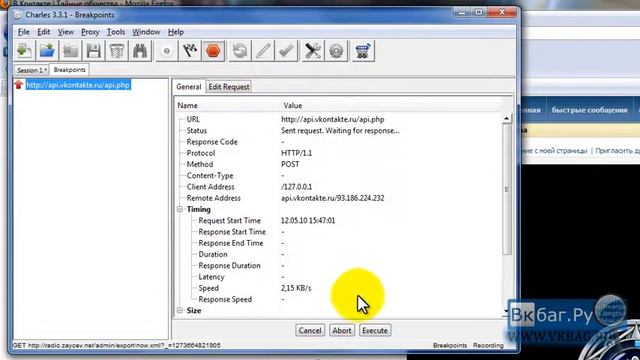This screenshot has height=360, width=640.
Task: Click the New Session toolbar icon
Action: tap(24, 51)
